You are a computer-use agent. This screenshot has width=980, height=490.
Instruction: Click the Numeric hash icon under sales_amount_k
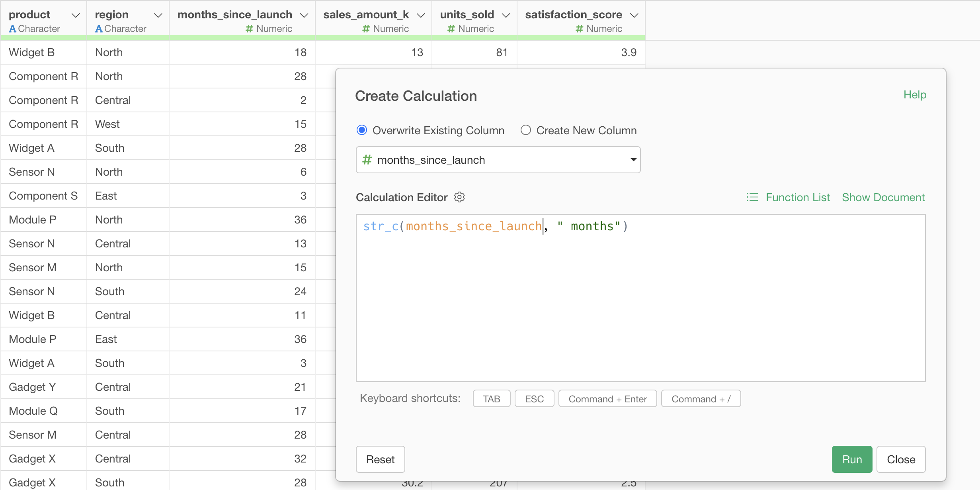pyautogui.click(x=366, y=29)
